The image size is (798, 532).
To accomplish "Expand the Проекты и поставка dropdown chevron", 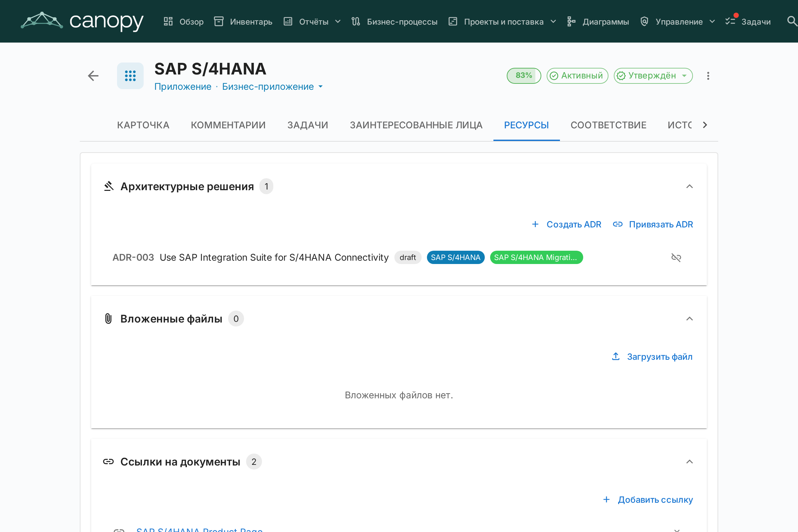I will pyautogui.click(x=553, y=21).
